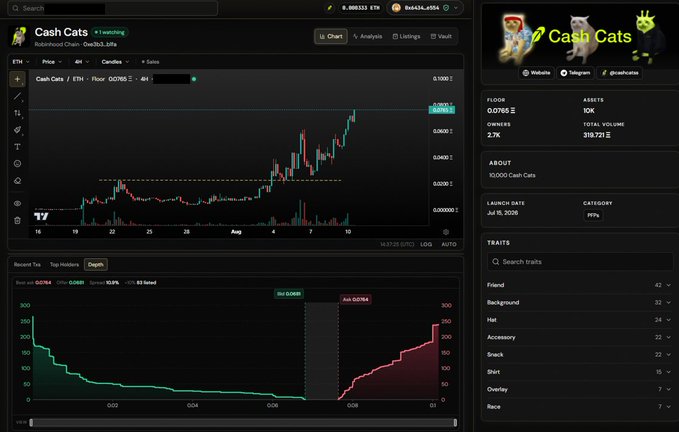Open the wallet account dropdown chevron

(456, 8)
